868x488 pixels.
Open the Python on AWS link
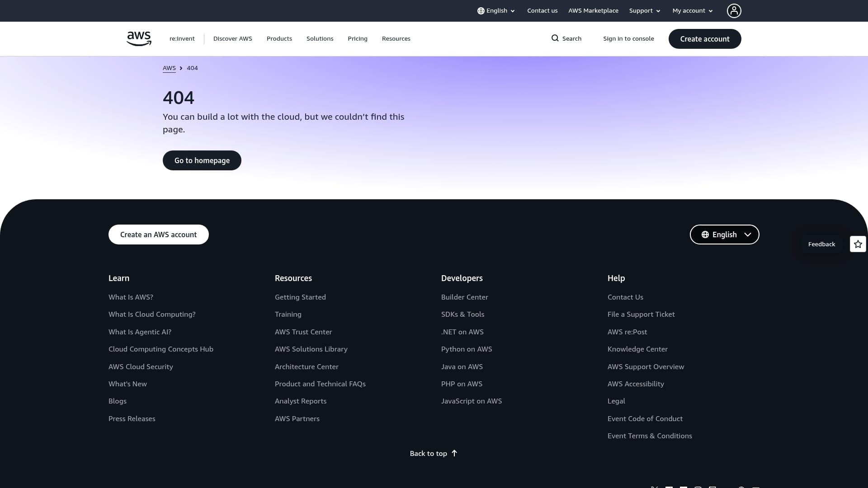pyautogui.click(x=467, y=349)
